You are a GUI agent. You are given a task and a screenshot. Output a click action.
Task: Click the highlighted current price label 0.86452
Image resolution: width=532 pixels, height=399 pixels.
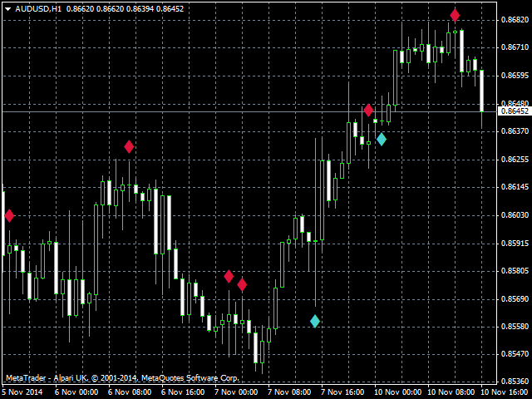[x=515, y=111]
